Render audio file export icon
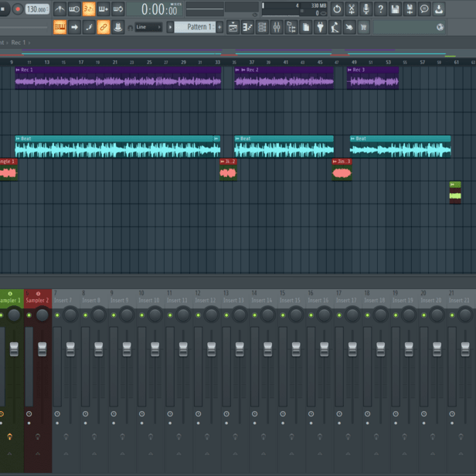The width and height of the screenshot is (476, 476). [410, 9]
